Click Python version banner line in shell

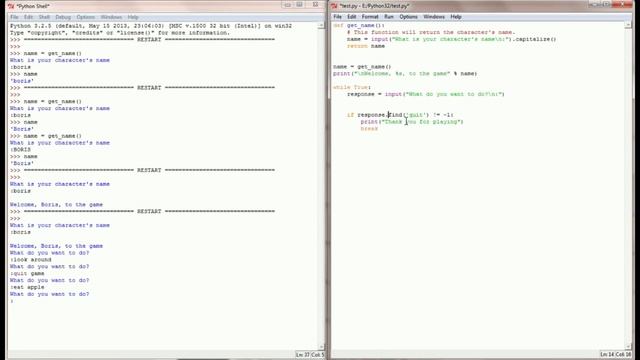151,26
